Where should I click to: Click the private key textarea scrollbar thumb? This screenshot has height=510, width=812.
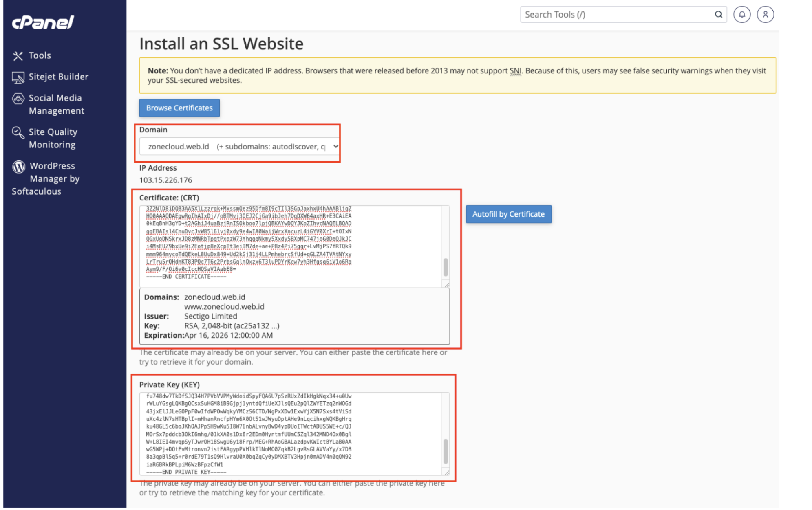click(x=445, y=451)
